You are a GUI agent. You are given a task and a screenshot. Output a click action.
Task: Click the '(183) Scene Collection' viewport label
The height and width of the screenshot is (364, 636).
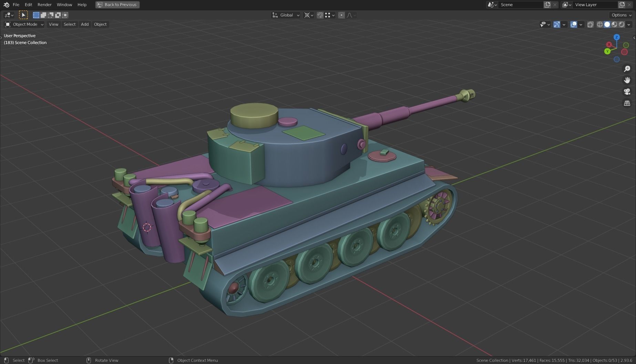tap(25, 43)
